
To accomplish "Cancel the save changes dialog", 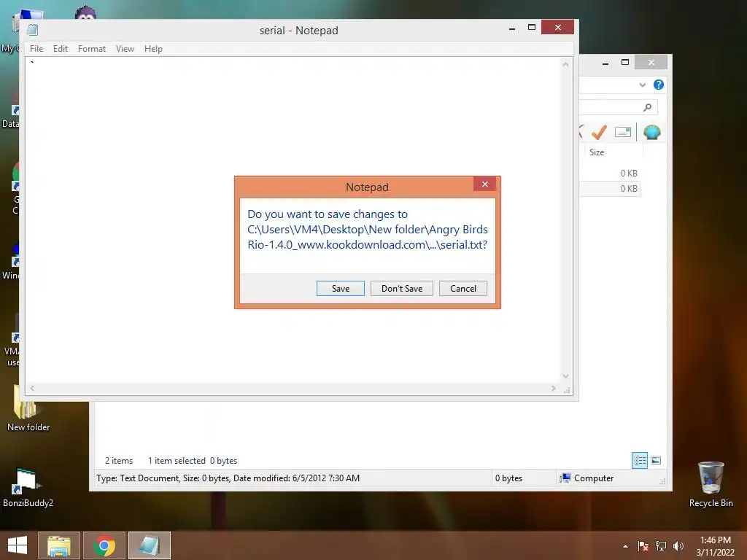I will (x=462, y=288).
